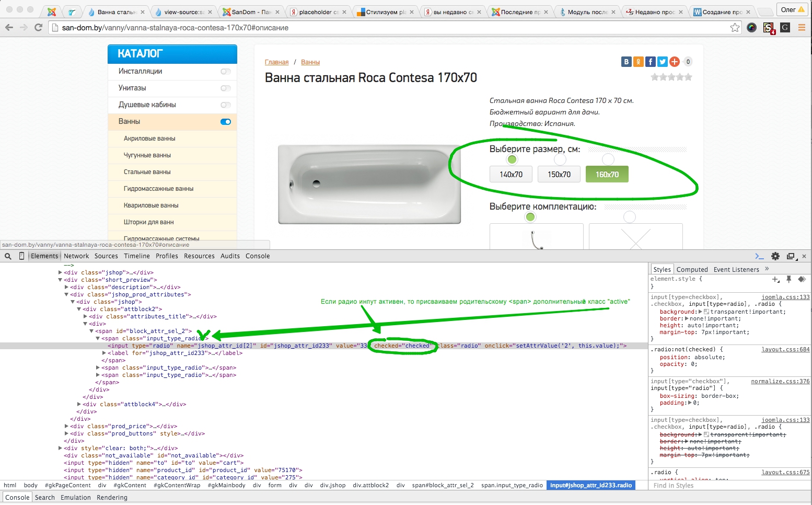Click the background transparent color swatch

pos(706,312)
